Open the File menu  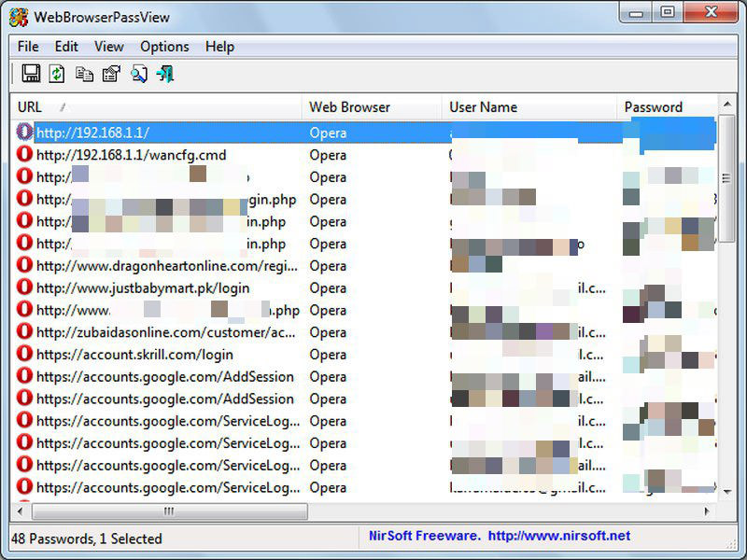click(x=26, y=46)
